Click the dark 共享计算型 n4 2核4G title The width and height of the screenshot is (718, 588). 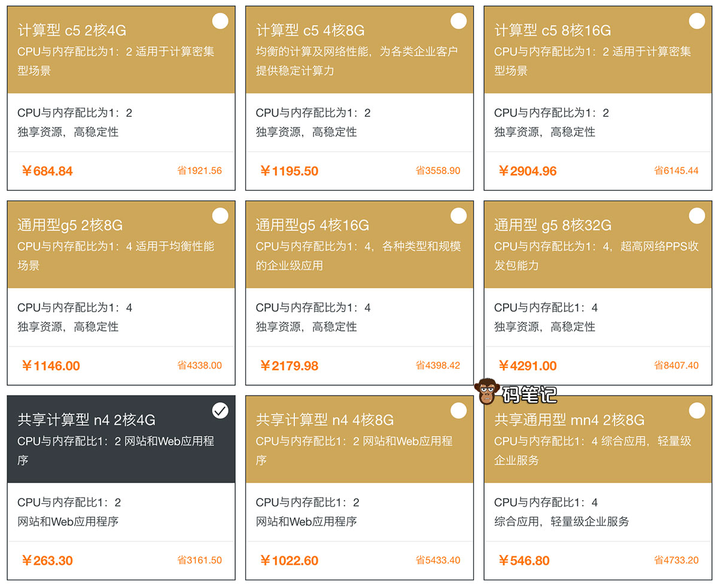click(x=87, y=420)
